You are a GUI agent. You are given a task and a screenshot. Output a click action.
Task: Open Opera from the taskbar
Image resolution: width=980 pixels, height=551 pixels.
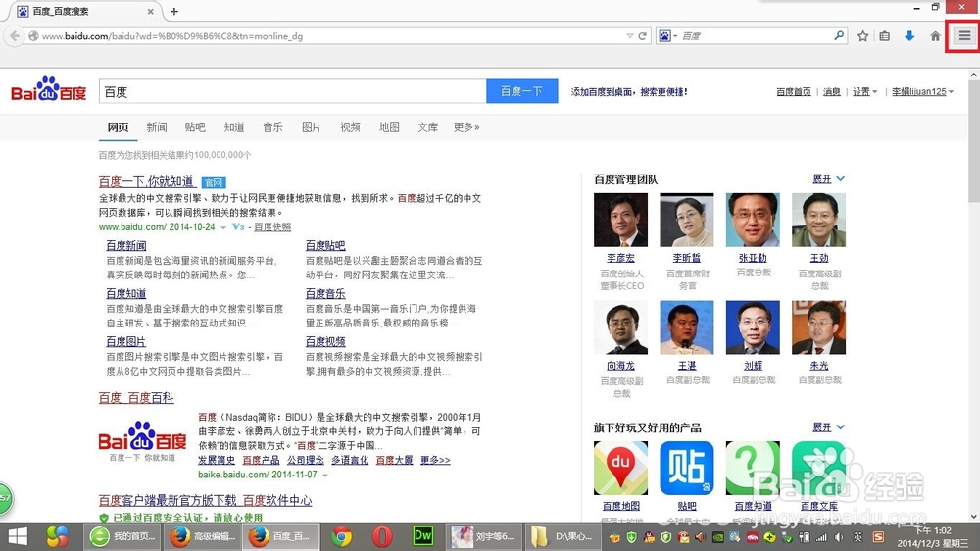tap(382, 536)
